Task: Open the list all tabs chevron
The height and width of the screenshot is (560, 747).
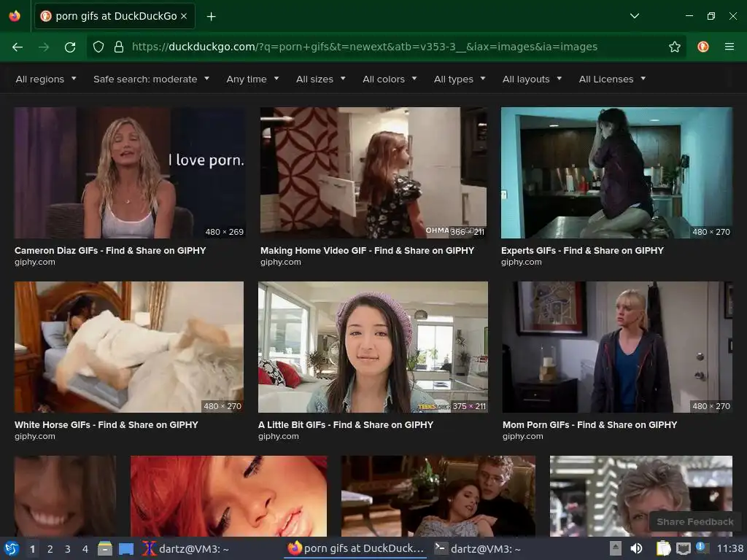Action: (635, 16)
